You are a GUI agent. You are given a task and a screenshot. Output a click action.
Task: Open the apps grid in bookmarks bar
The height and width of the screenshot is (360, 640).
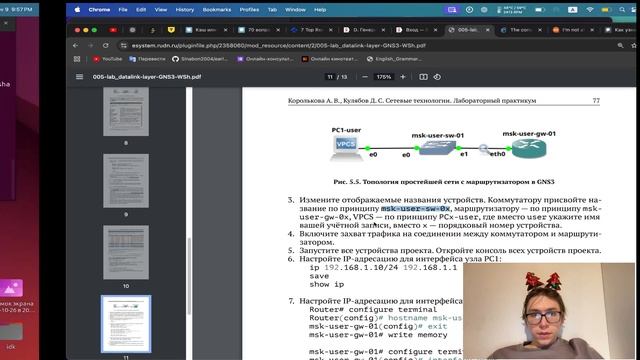(77, 59)
